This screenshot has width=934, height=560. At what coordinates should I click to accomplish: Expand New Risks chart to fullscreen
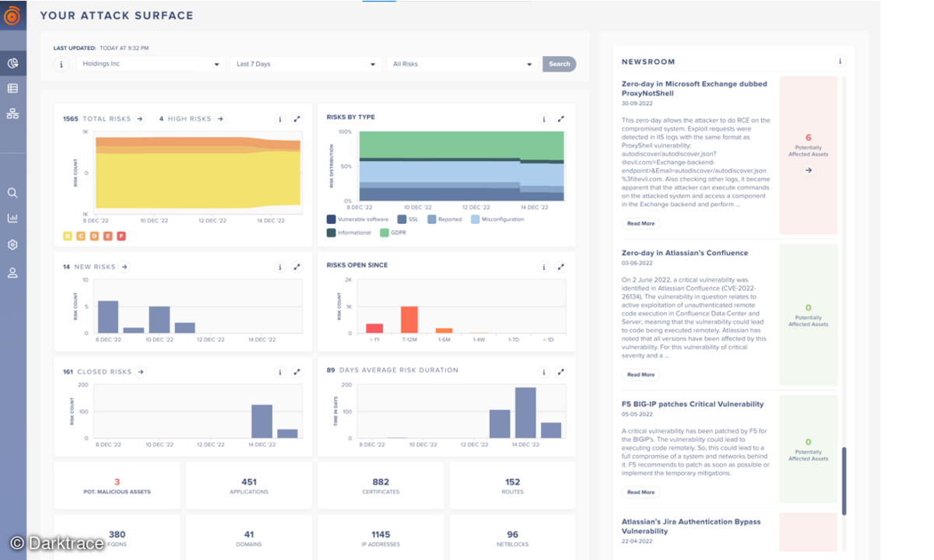tap(297, 267)
